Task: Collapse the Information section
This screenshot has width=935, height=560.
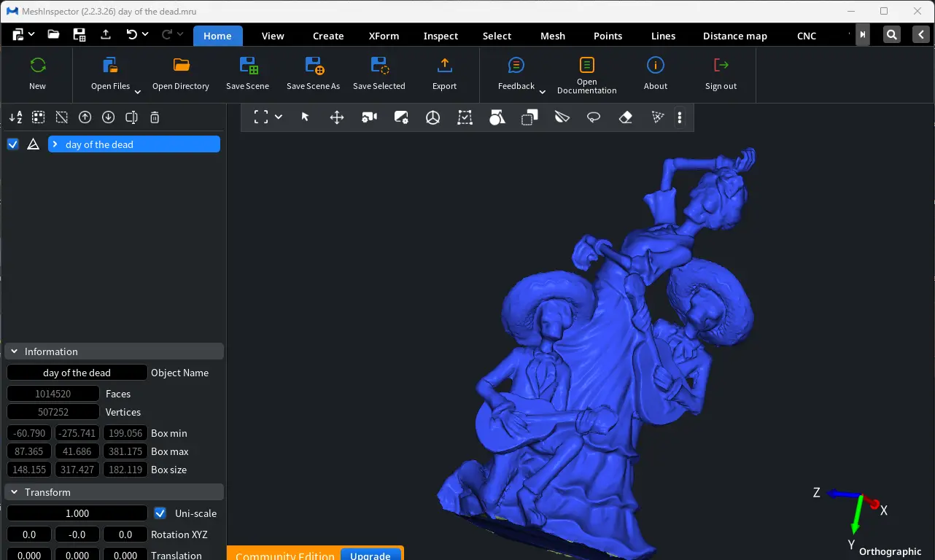Action: [14, 351]
